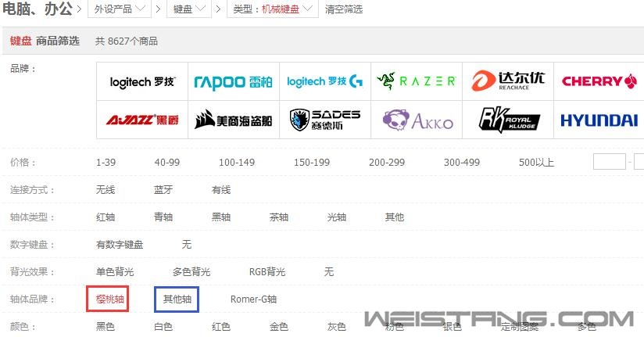Pick the Akko brand logo
644x337 pixels.
[417, 120]
